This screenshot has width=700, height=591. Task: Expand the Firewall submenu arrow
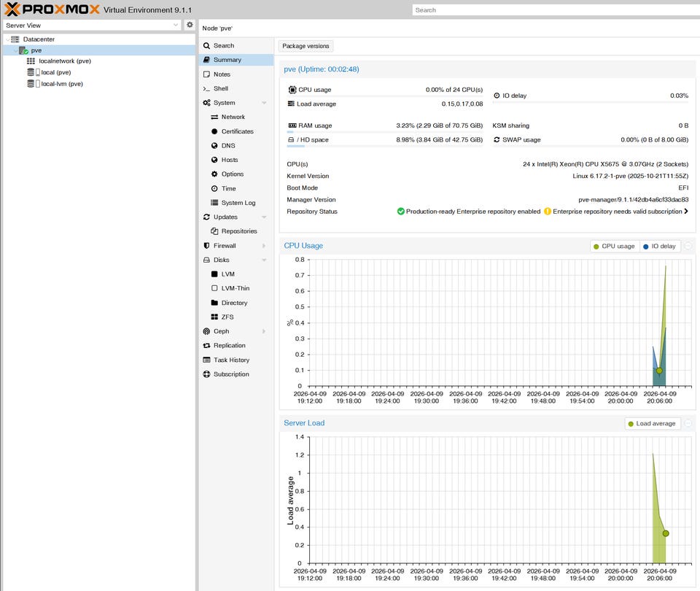pos(264,246)
